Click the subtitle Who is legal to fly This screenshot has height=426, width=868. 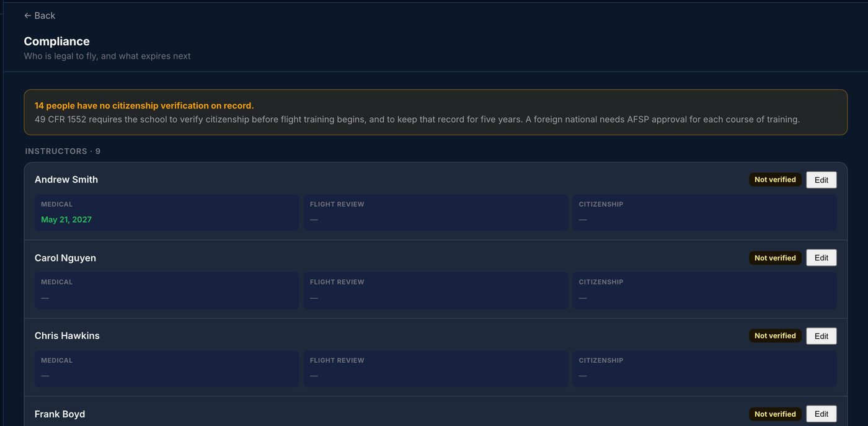click(x=107, y=56)
